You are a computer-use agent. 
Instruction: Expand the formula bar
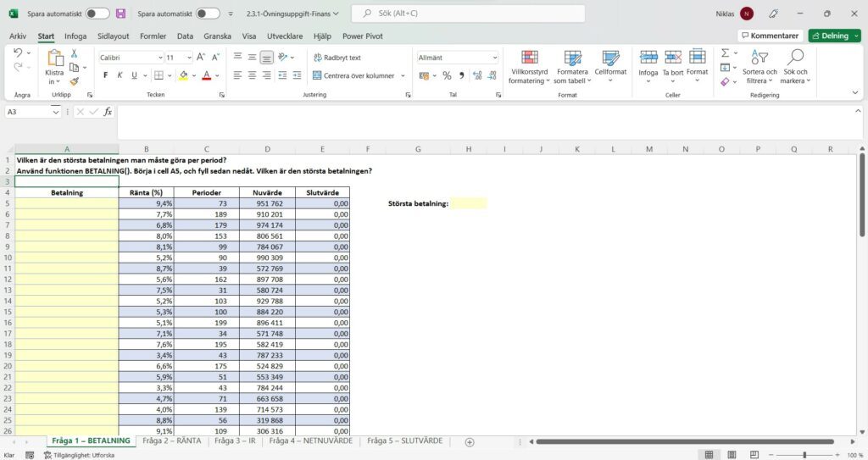coord(858,111)
